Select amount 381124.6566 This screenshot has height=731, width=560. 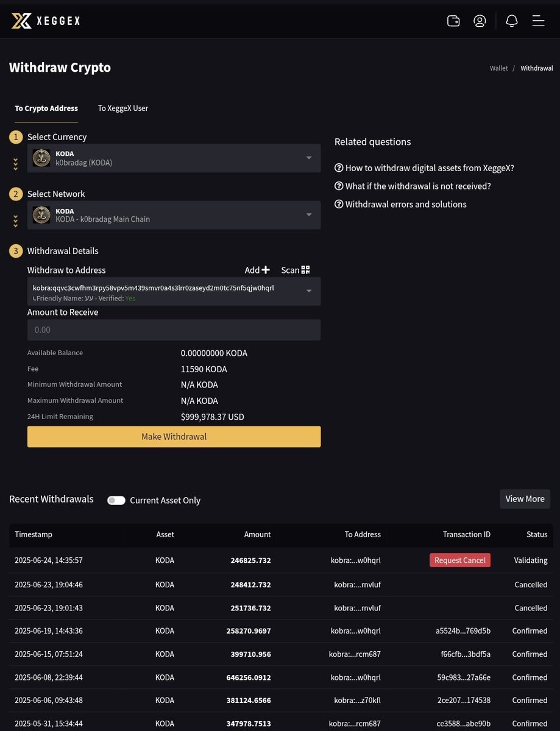[249, 701]
